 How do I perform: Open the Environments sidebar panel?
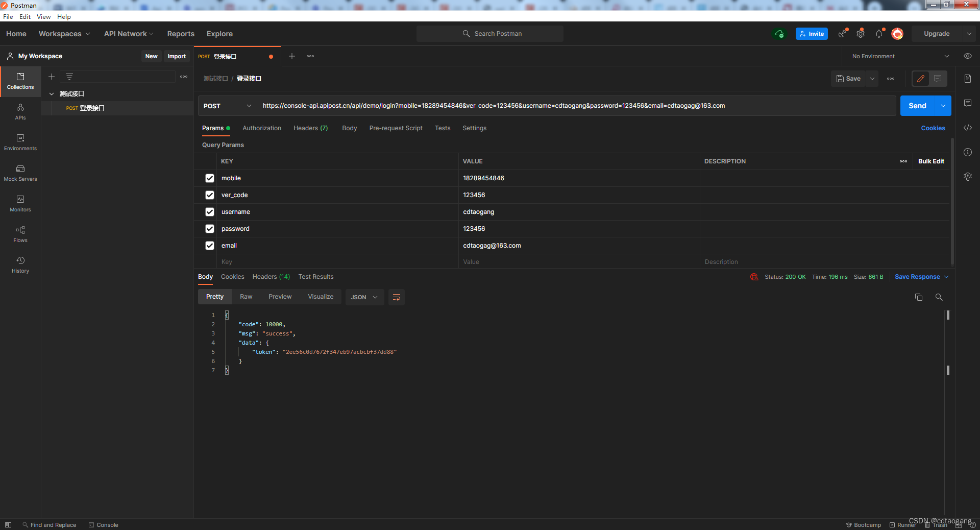coord(20,142)
